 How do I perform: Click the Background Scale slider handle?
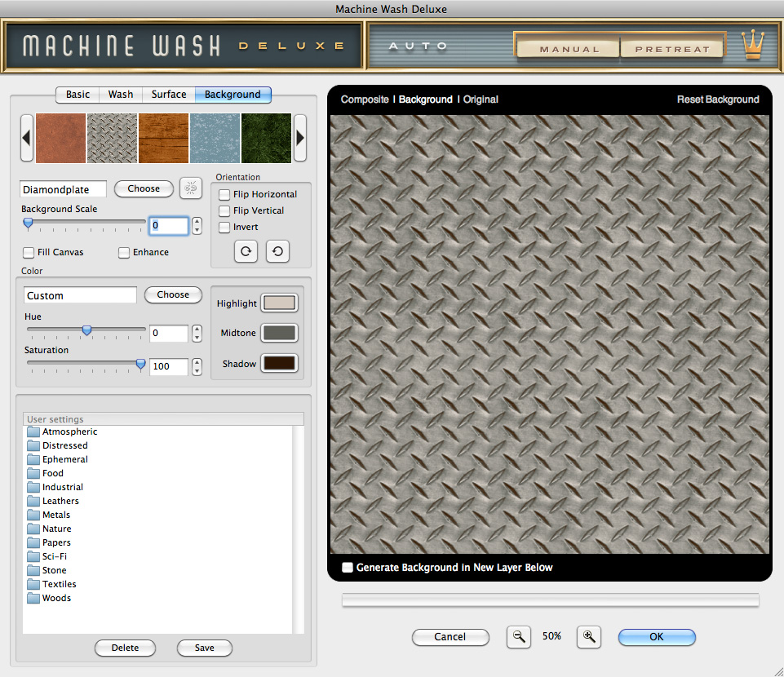[28, 223]
